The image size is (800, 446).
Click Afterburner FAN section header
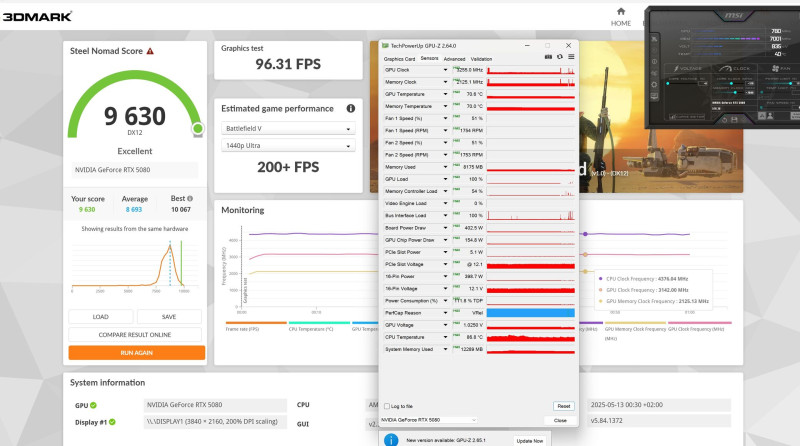(x=782, y=68)
